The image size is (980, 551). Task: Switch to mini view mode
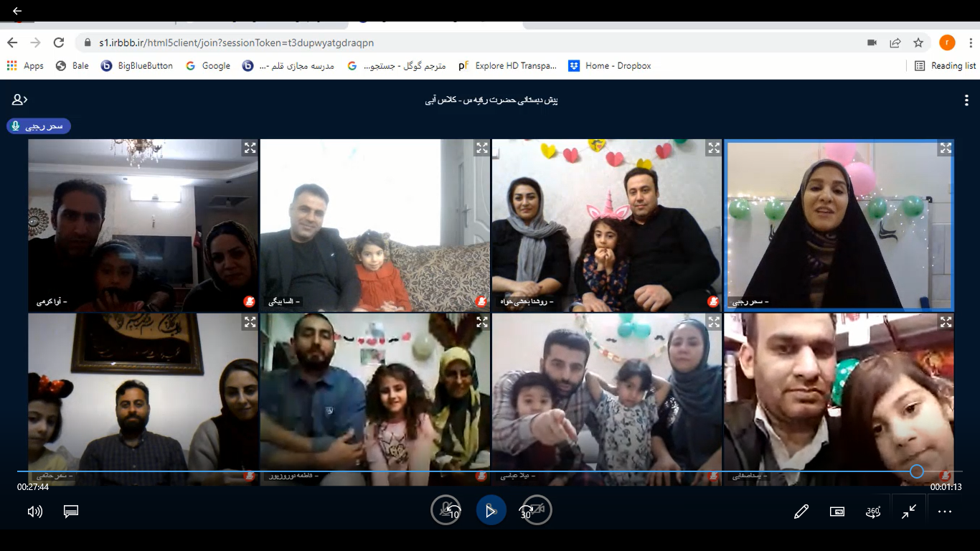[837, 512]
